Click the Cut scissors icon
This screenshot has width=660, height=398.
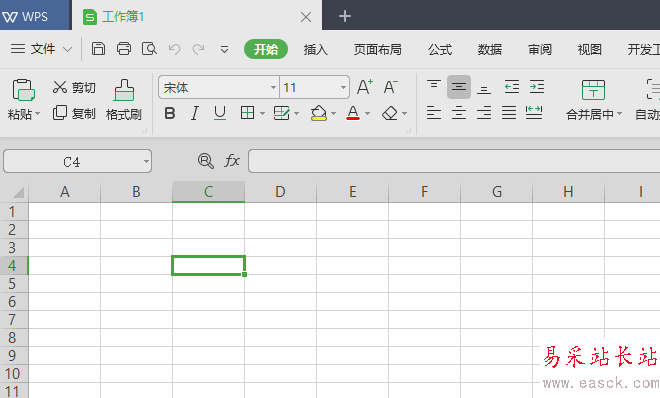pos(60,87)
